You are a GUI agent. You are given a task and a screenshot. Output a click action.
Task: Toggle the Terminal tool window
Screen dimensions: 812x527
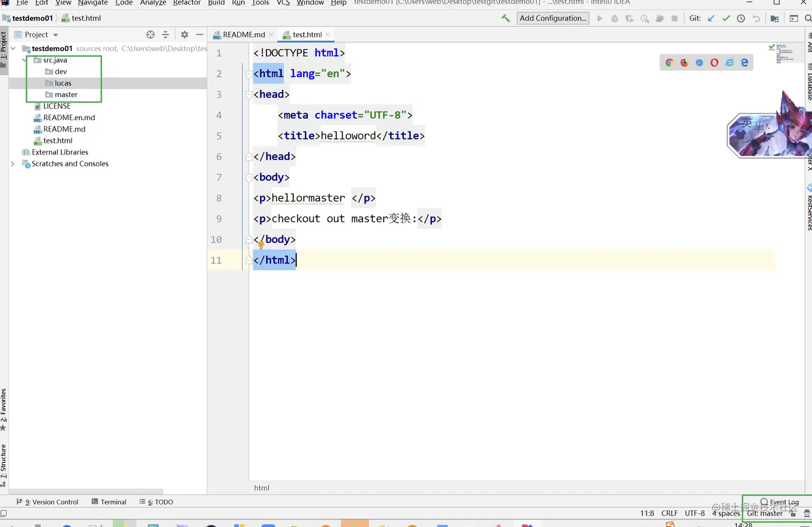pyautogui.click(x=109, y=502)
